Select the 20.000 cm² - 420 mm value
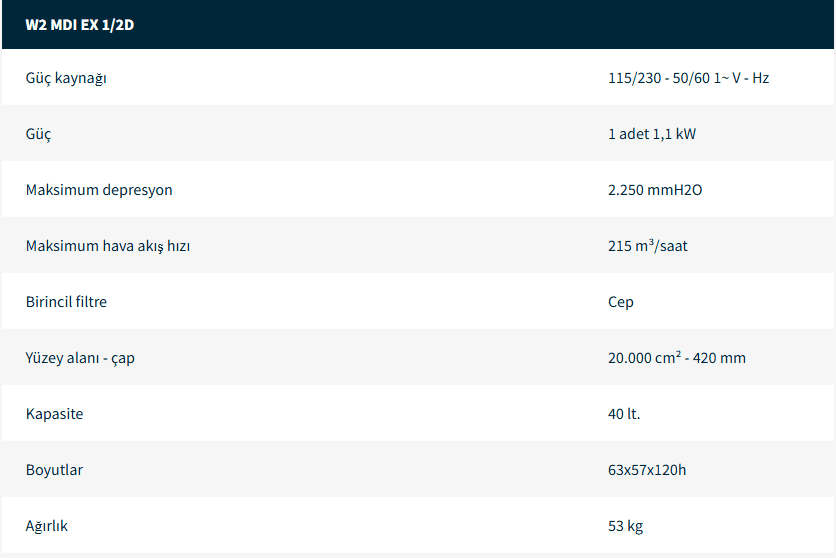The width and height of the screenshot is (836, 558). (x=676, y=358)
